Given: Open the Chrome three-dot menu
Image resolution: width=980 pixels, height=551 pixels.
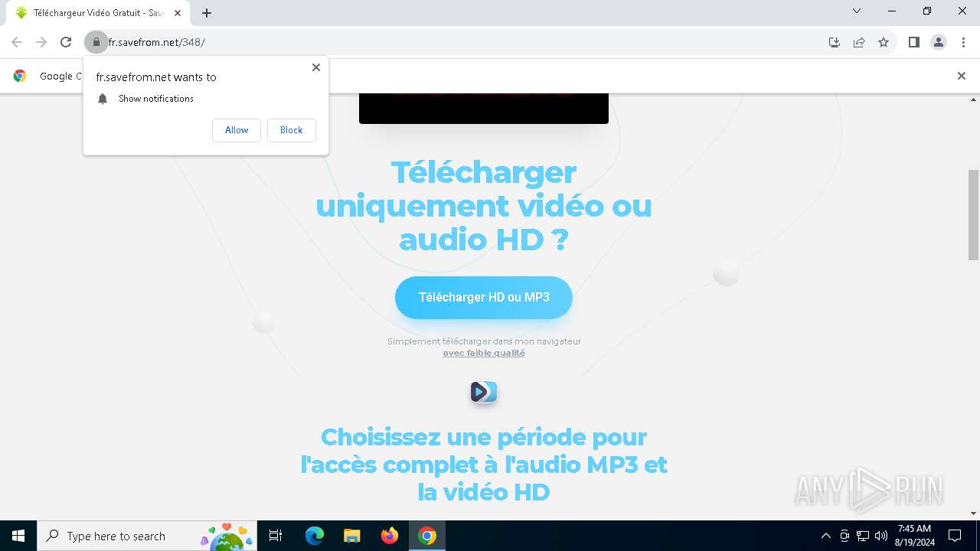Looking at the screenshot, I should (x=963, y=42).
